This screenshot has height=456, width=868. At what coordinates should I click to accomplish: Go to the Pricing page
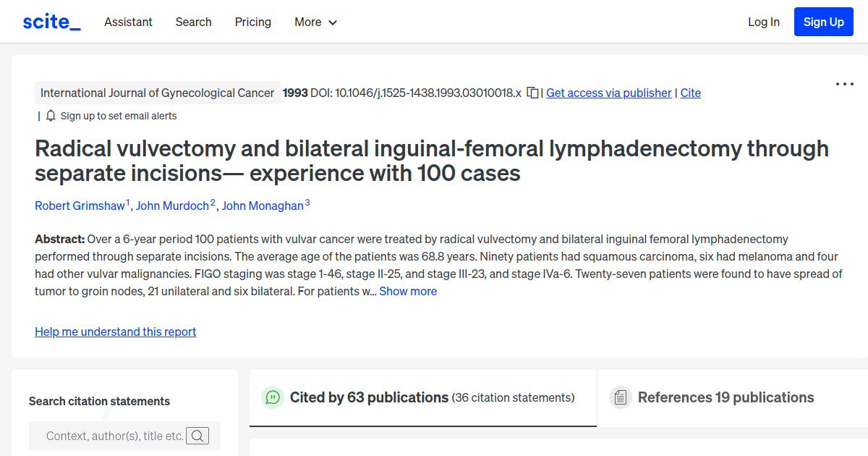click(252, 22)
